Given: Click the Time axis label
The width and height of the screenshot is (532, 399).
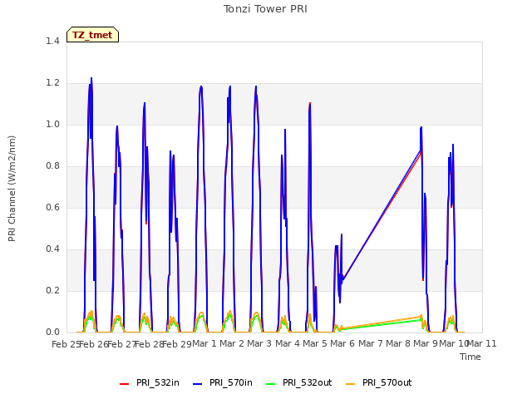Looking at the screenshot, I should pyautogui.click(x=470, y=357).
